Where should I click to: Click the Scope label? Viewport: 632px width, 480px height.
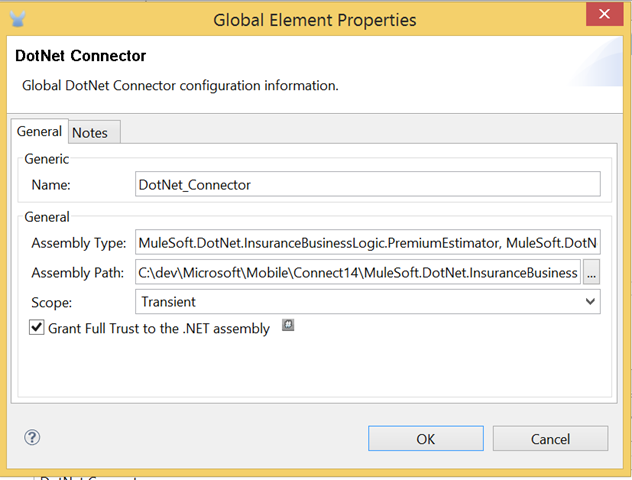click(x=51, y=301)
